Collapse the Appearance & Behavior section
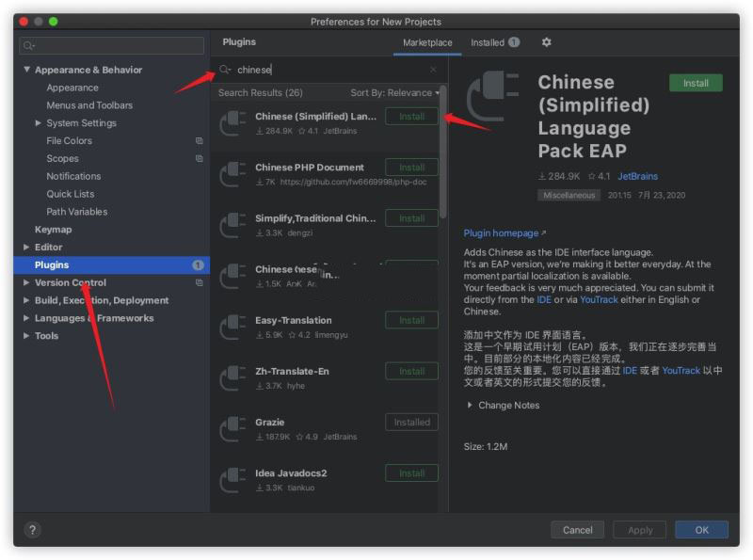Image resolution: width=753 pixels, height=560 pixels. [27, 70]
